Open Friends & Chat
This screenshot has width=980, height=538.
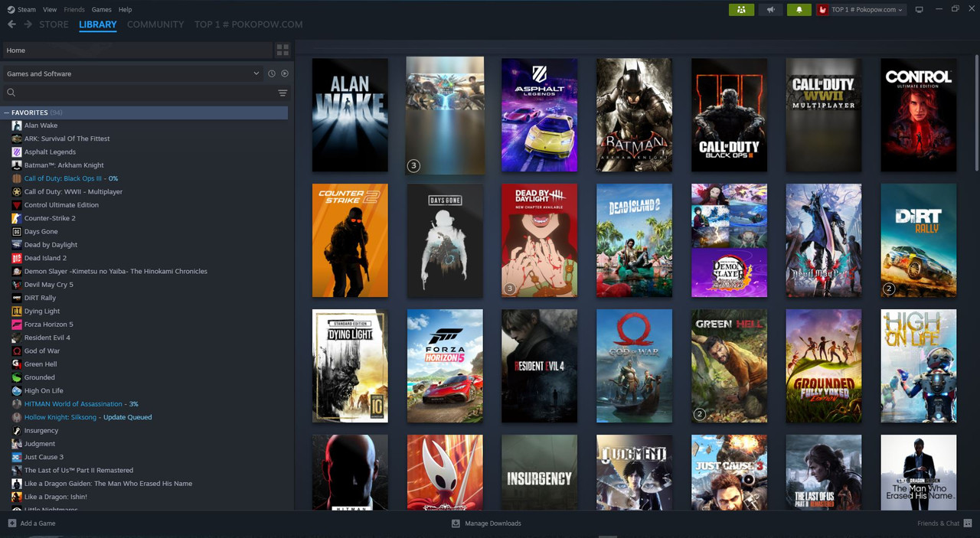click(x=943, y=523)
